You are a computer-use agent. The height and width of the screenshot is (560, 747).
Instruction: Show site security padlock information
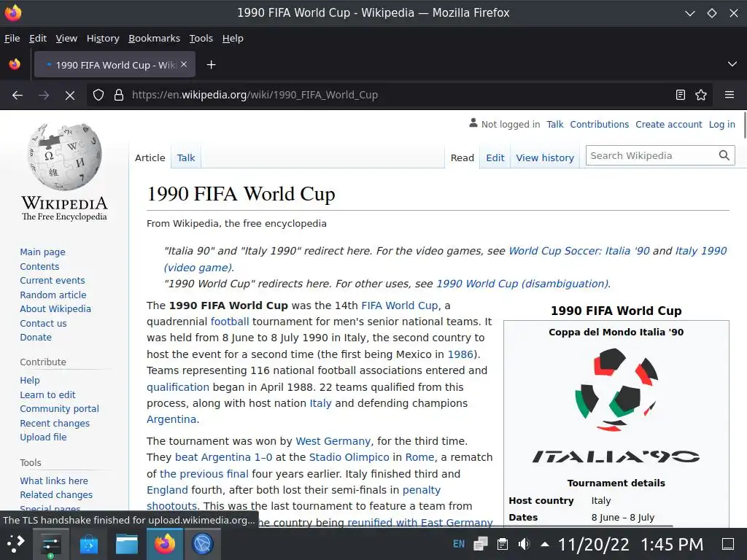[x=119, y=96]
